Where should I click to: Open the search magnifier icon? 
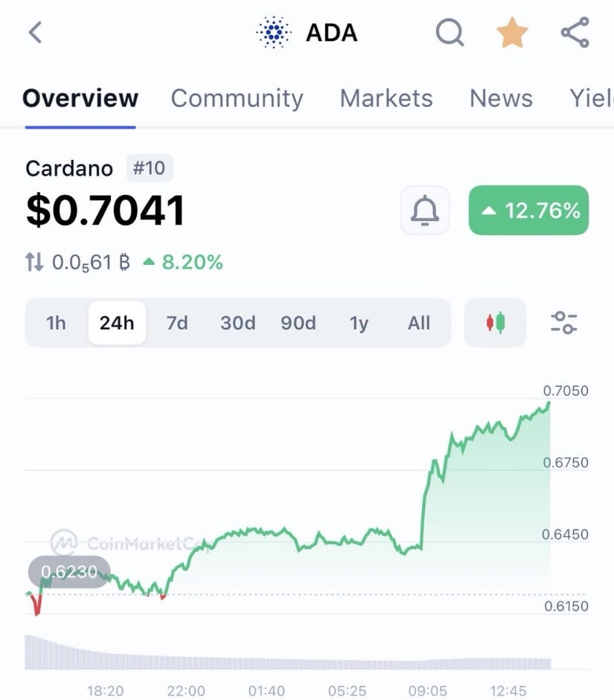[x=450, y=33]
